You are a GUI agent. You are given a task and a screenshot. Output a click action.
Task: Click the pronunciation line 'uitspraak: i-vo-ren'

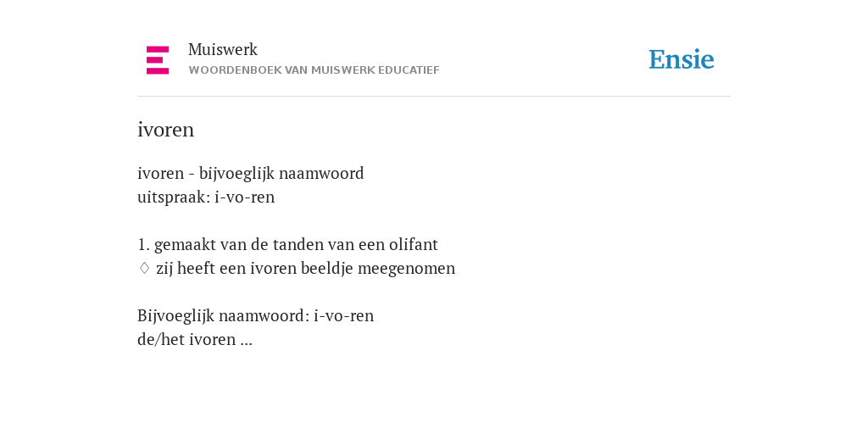tap(206, 197)
